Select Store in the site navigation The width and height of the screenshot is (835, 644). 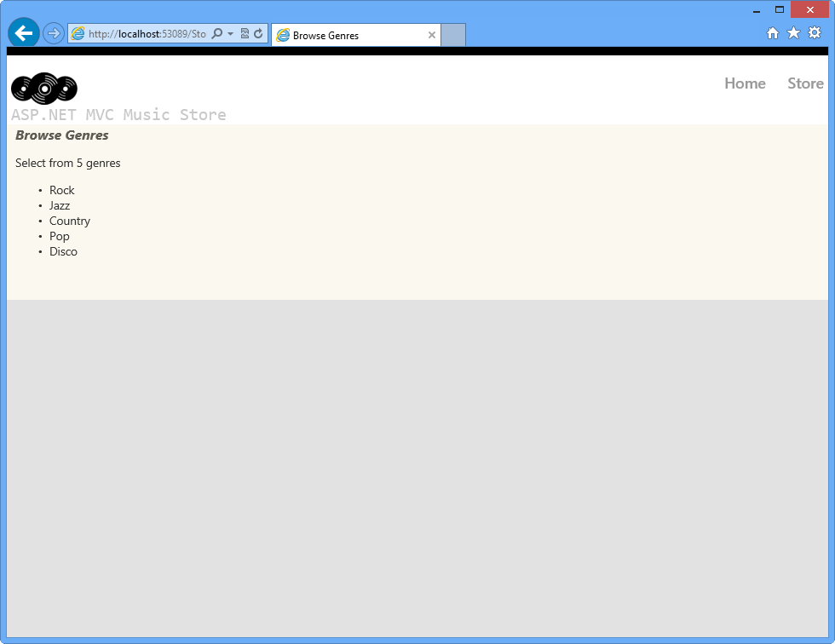[805, 83]
